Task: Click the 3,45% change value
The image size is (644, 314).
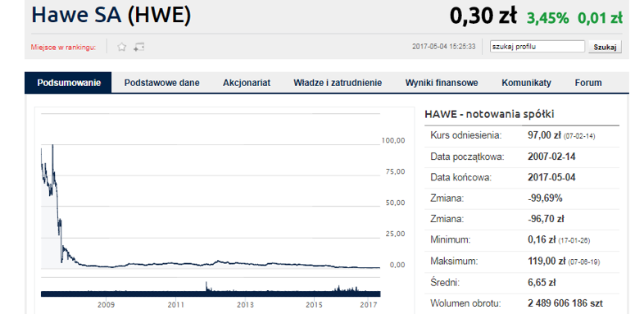Action: (548, 18)
